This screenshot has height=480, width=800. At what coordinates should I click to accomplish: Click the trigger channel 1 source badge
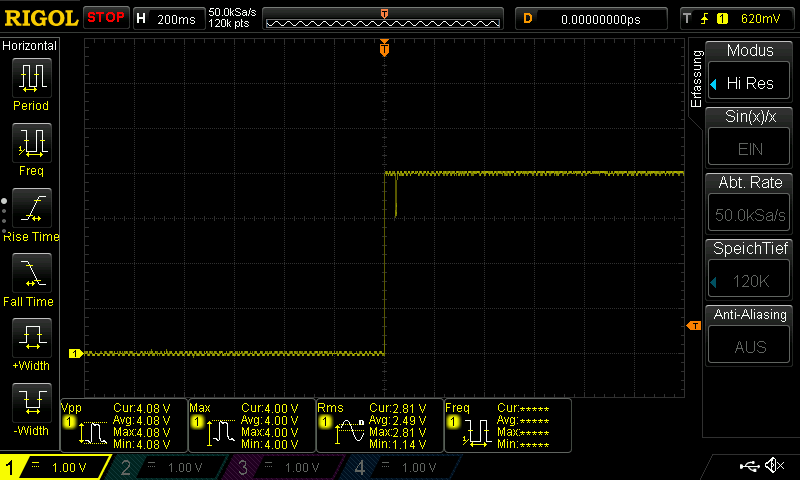722,19
